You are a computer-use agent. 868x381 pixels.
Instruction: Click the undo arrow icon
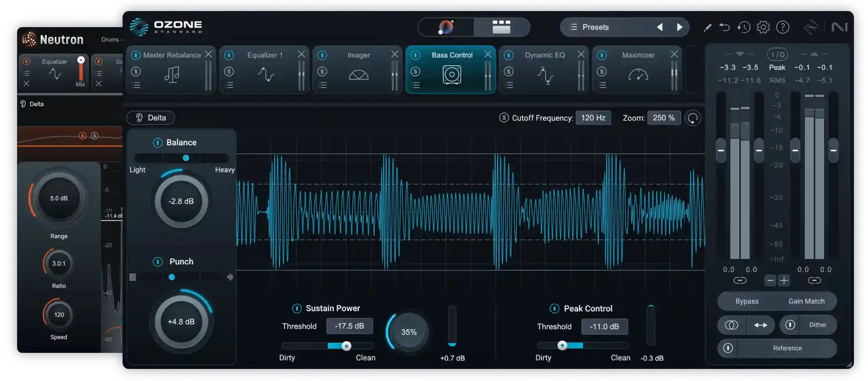(724, 27)
